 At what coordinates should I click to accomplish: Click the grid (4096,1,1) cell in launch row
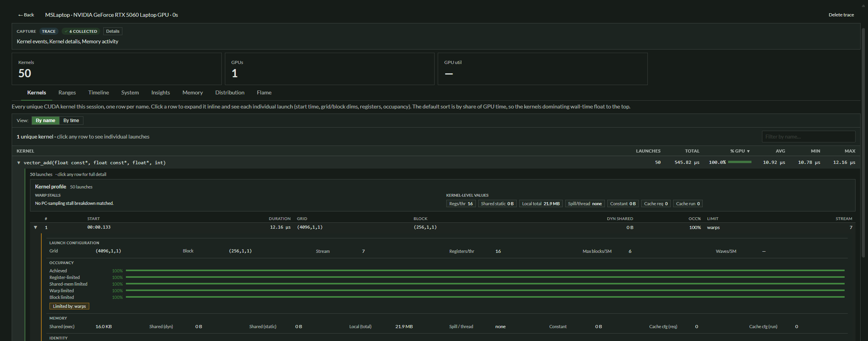310,227
